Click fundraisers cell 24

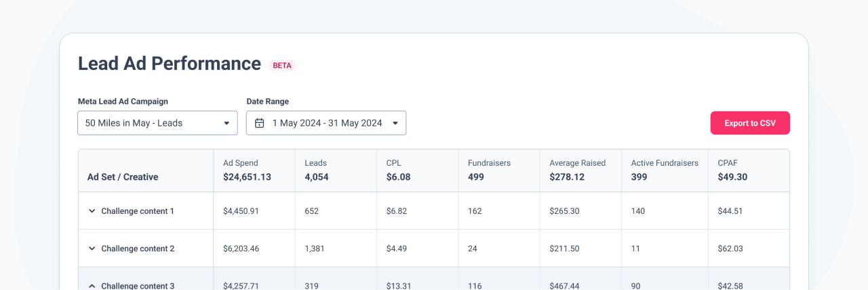tap(473, 249)
